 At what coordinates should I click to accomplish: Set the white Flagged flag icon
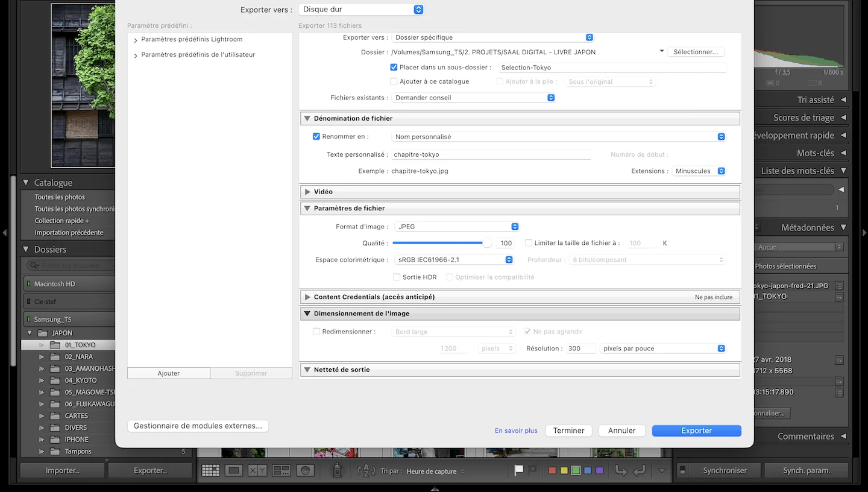518,471
